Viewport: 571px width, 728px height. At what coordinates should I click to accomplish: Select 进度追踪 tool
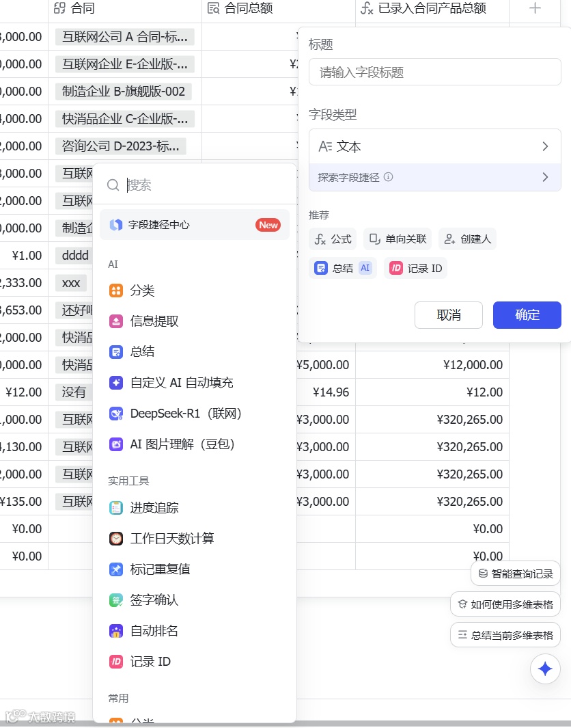coord(195,508)
